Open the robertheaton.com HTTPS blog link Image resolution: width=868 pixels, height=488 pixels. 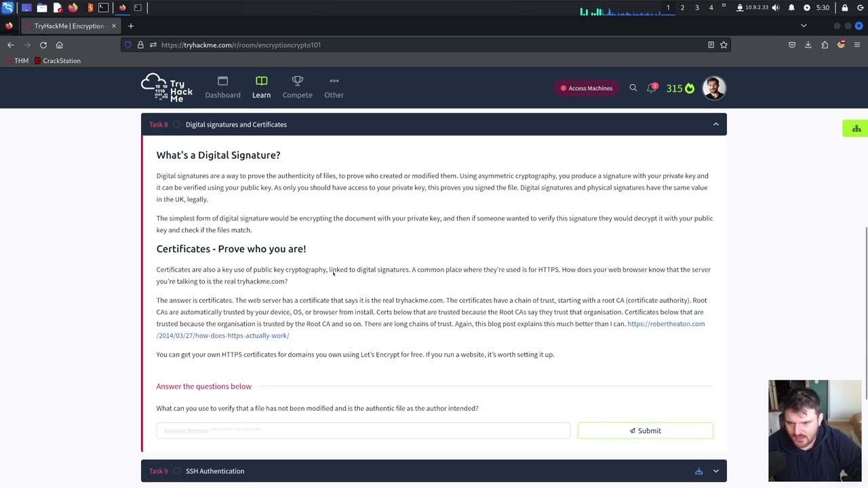[x=665, y=324]
